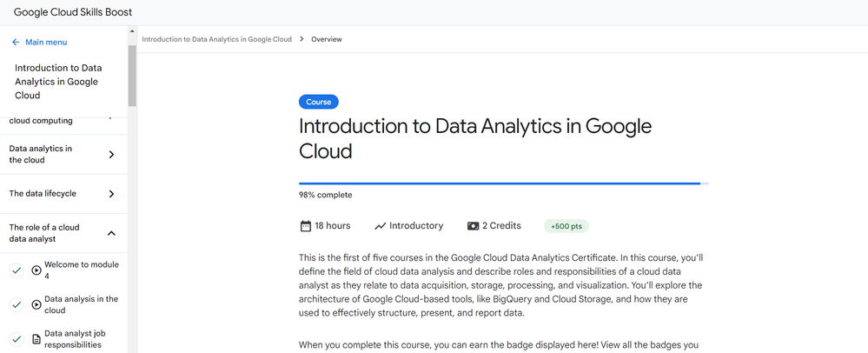
Task: Open Data analysis in the cloud lesson
Action: [x=82, y=305]
